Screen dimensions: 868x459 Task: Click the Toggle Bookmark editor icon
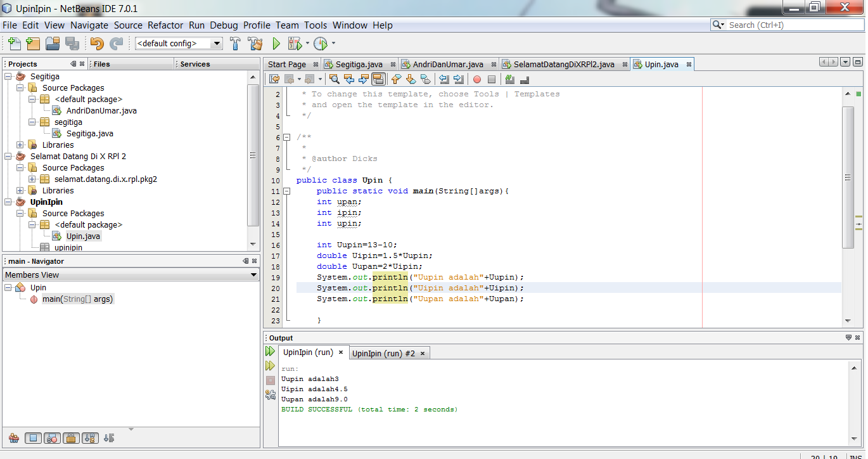pyautogui.click(x=425, y=79)
